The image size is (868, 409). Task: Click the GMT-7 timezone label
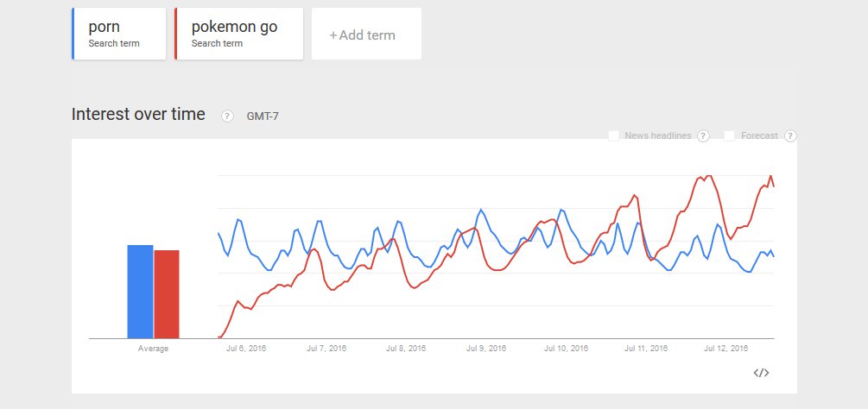(x=263, y=116)
